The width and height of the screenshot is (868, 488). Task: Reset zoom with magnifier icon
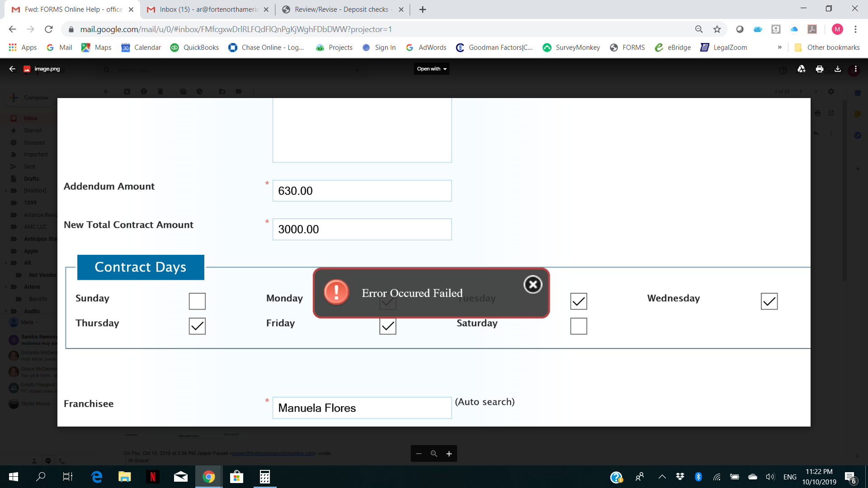434,454
